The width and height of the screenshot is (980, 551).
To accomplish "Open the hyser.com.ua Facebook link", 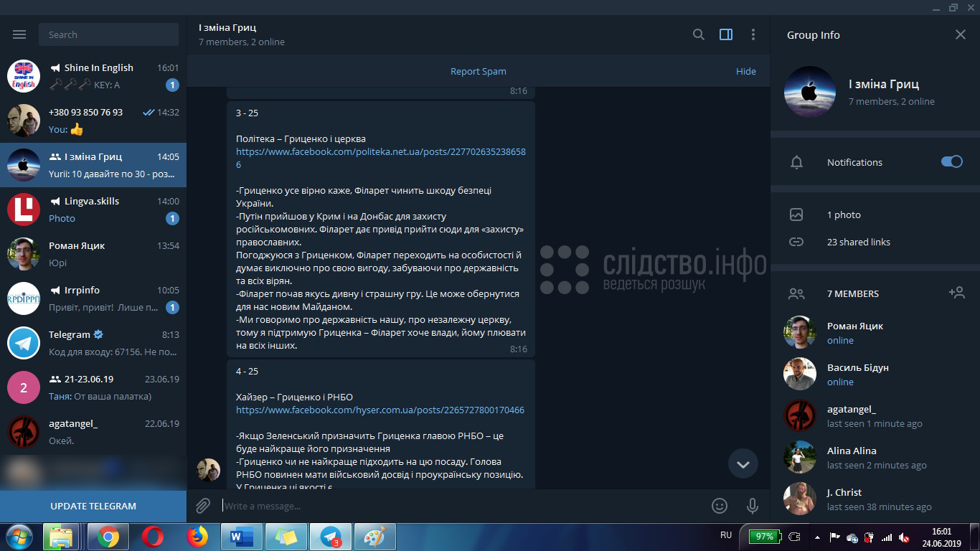I will 380,410.
